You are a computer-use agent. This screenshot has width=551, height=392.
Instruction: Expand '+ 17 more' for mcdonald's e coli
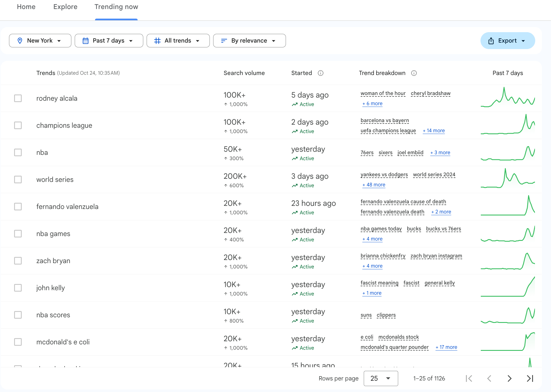(x=446, y=347)
